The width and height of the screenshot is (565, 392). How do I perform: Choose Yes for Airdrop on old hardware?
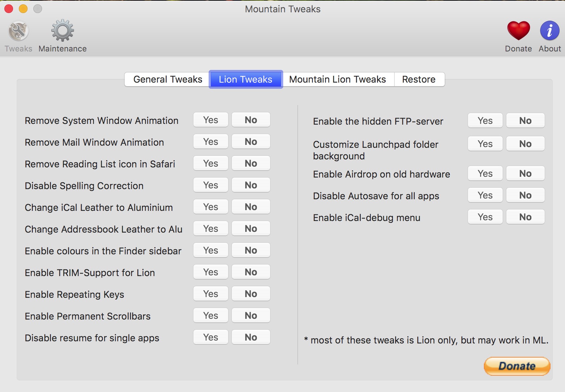point(485,174)
